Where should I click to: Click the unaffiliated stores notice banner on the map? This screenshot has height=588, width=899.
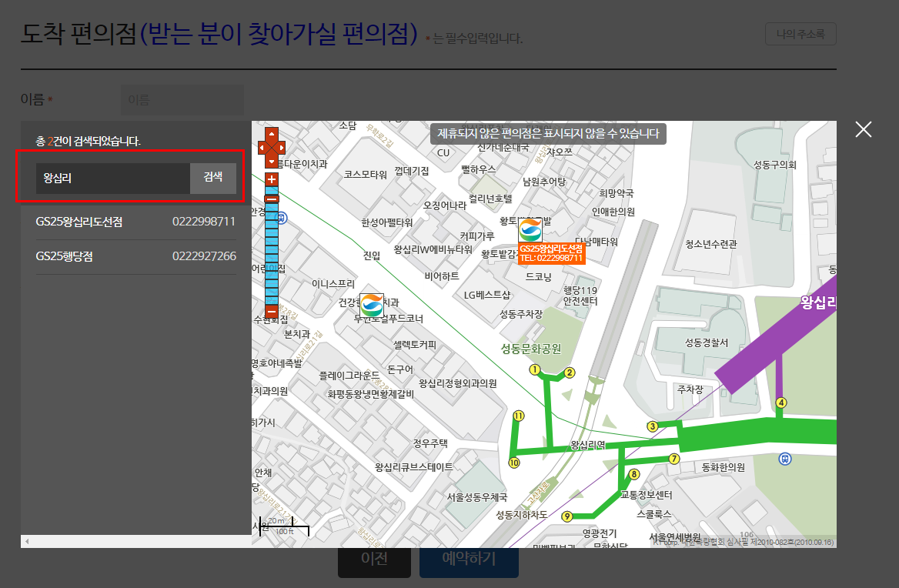[548, 134]
